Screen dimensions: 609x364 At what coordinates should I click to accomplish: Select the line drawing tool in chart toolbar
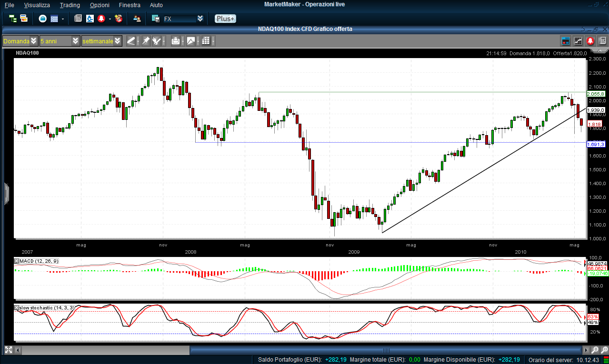click(131, 41)
